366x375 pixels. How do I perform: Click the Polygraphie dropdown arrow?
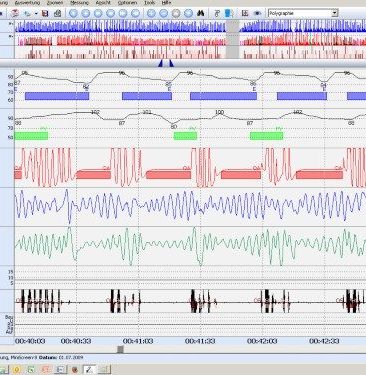335,13
